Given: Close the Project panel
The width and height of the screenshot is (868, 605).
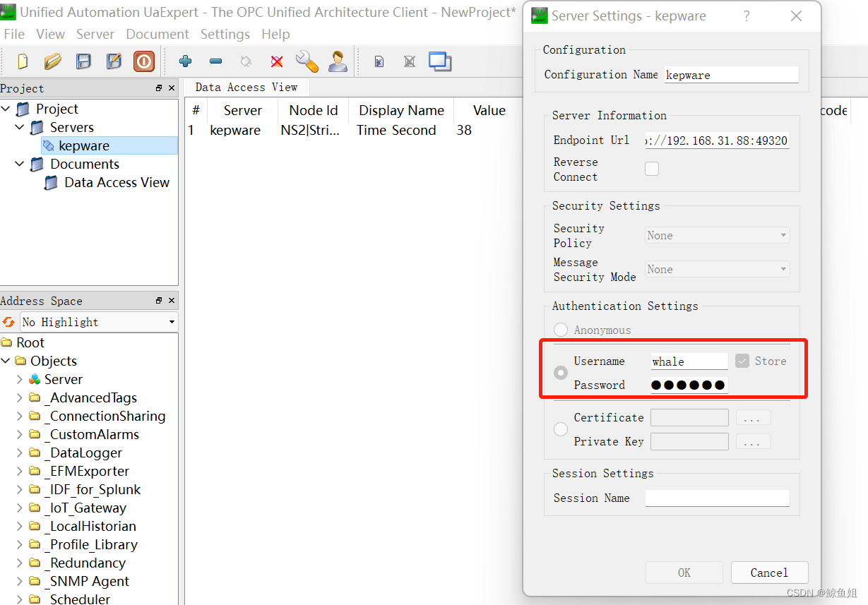Looking at the screenshot, I should coord(171,88).
